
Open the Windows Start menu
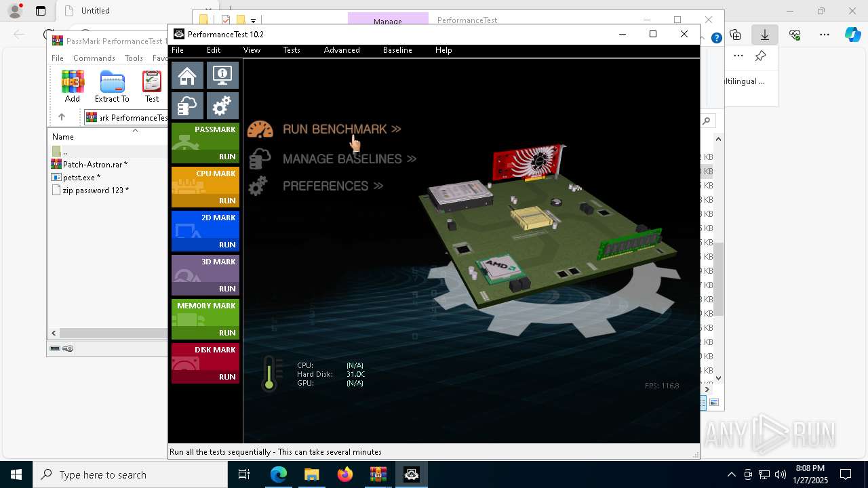(16, 474)
